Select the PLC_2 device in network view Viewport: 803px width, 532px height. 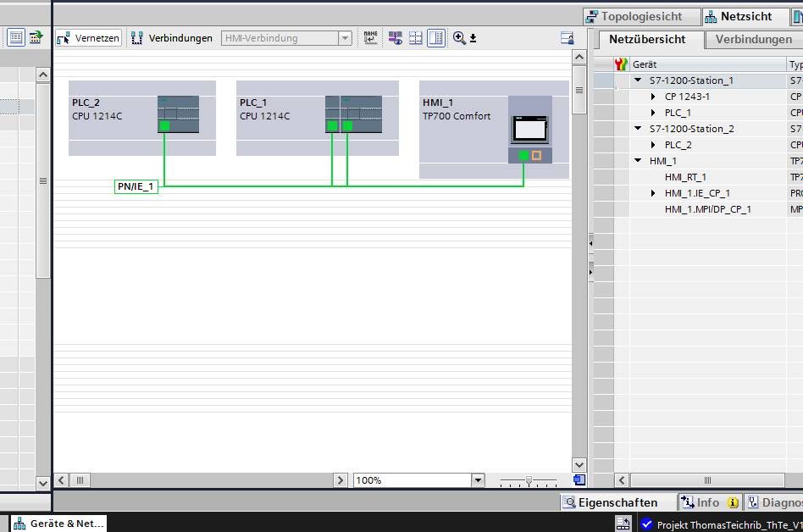[141, 118]
